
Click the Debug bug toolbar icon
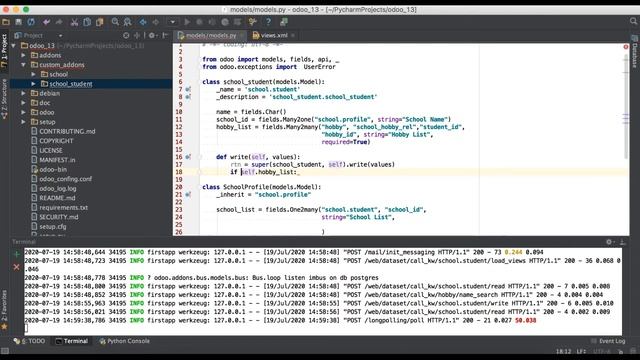[x=200, y=22]
